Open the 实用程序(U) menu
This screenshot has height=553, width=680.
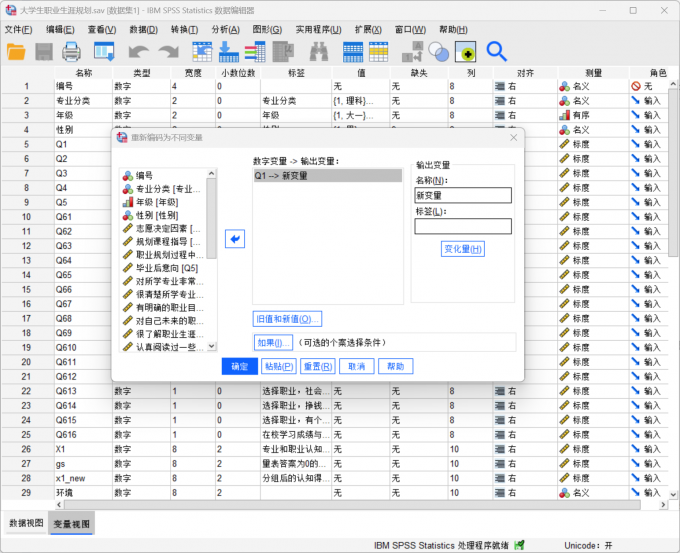(x=318, y=29)
